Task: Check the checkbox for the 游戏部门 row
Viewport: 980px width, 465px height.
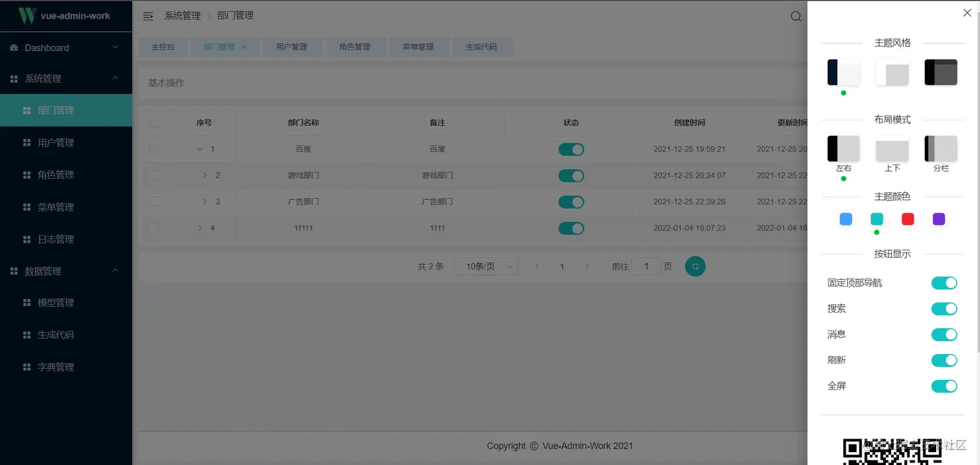Action: coord(154,175)
